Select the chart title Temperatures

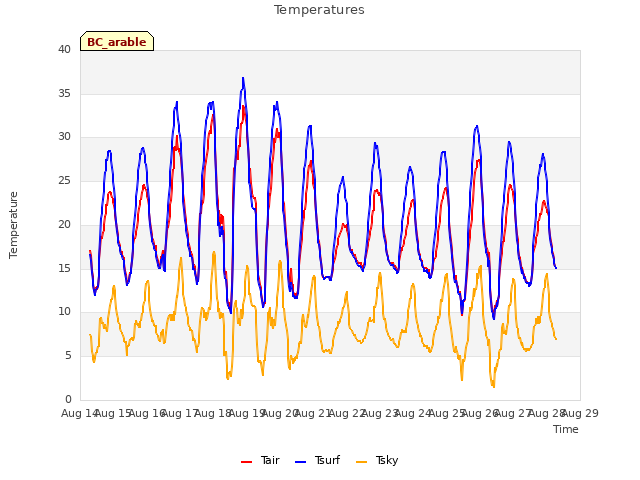319,10
